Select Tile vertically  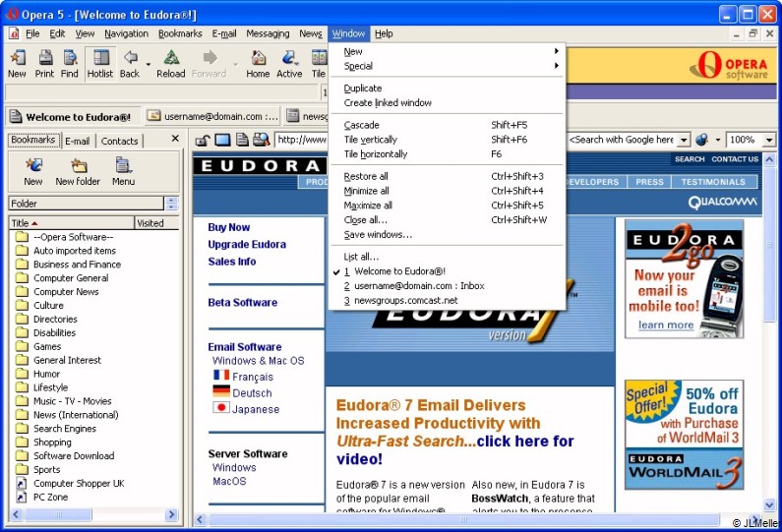coord(447,140)
